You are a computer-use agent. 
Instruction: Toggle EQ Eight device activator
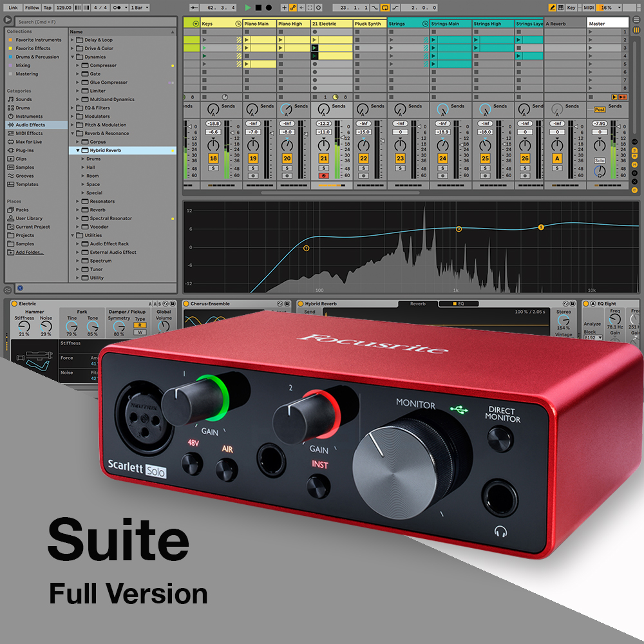(586, 304)
